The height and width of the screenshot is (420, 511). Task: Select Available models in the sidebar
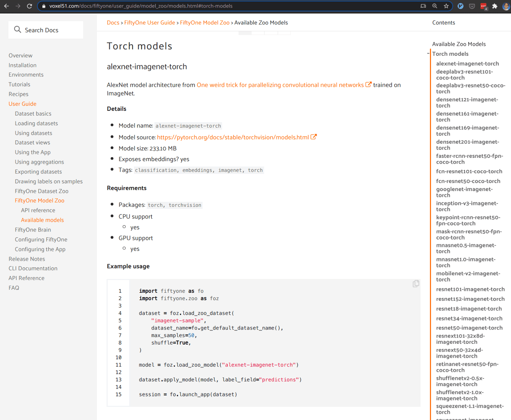coord(42,220)
